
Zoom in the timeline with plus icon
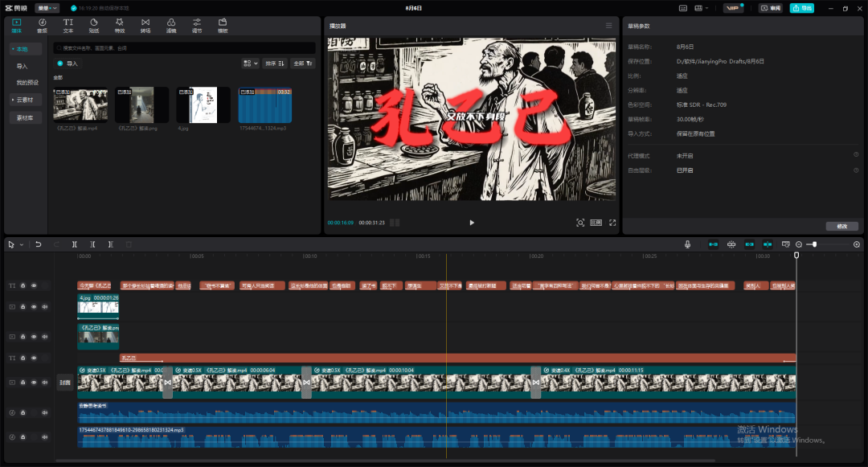click(857, 244)
